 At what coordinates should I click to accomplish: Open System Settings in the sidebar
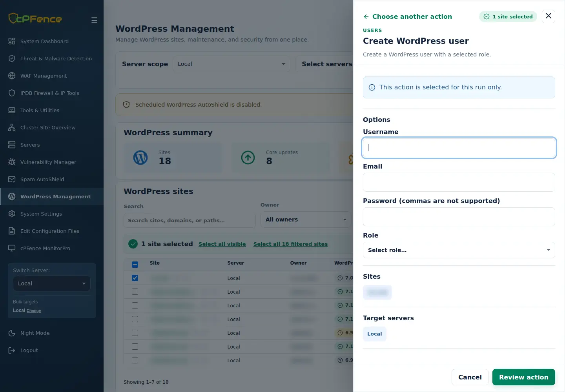(52, 214)
